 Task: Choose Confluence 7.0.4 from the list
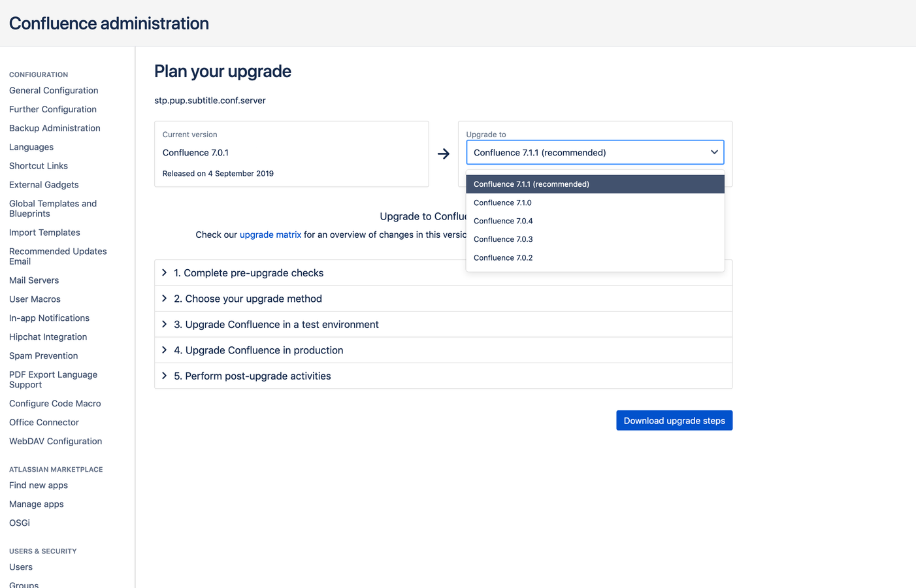(595, 221)
